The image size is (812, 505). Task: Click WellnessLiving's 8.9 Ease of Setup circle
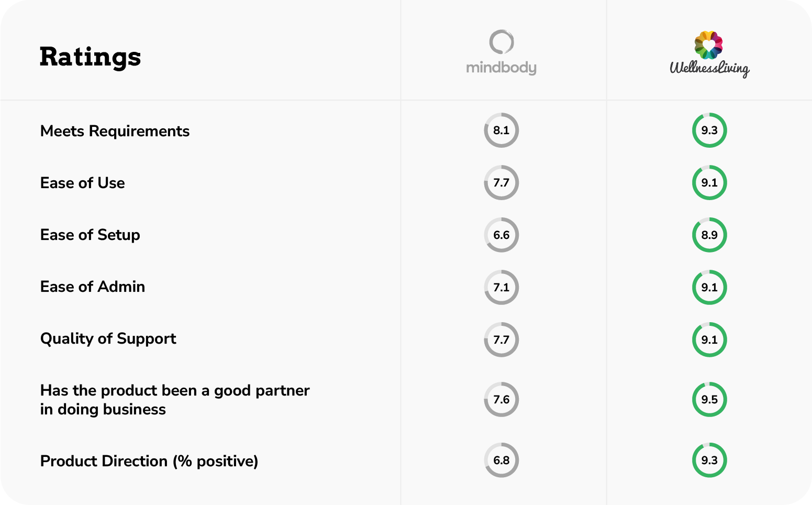pyautogui.click(x=709, y=235)
